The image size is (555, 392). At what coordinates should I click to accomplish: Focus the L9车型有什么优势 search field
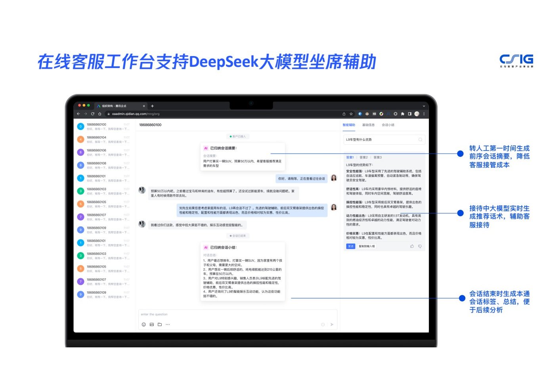384,140
